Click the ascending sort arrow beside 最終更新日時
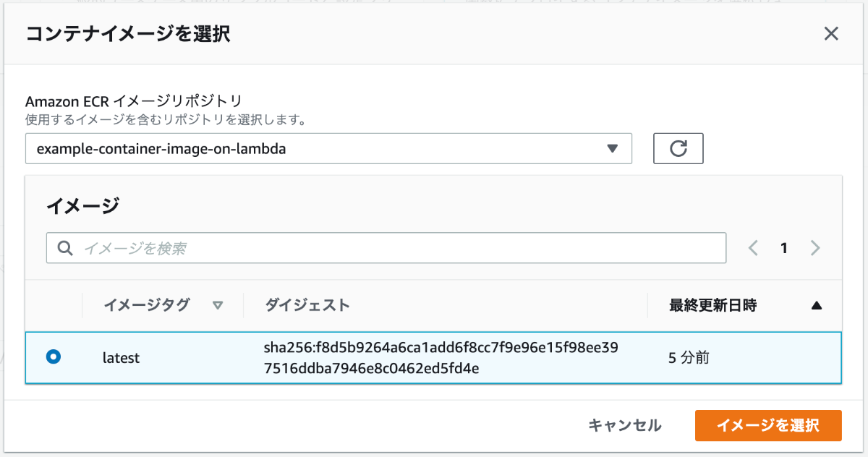This screenshot has height=457, width=868. (817, 305)
